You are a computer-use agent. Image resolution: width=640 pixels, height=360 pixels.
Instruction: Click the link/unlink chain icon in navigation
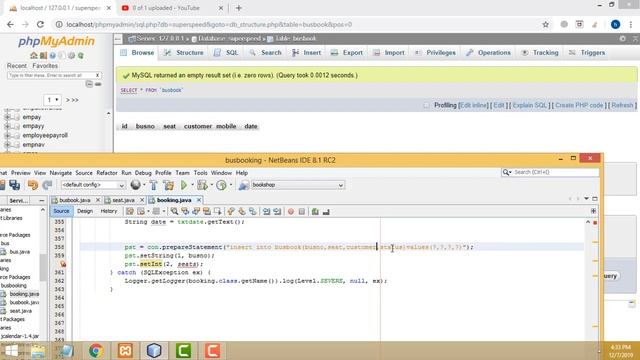tap(98, 84)
